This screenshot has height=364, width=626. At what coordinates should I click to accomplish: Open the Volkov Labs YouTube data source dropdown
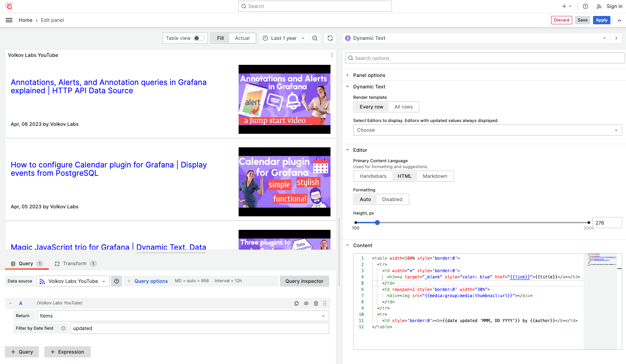coord(73,281)
